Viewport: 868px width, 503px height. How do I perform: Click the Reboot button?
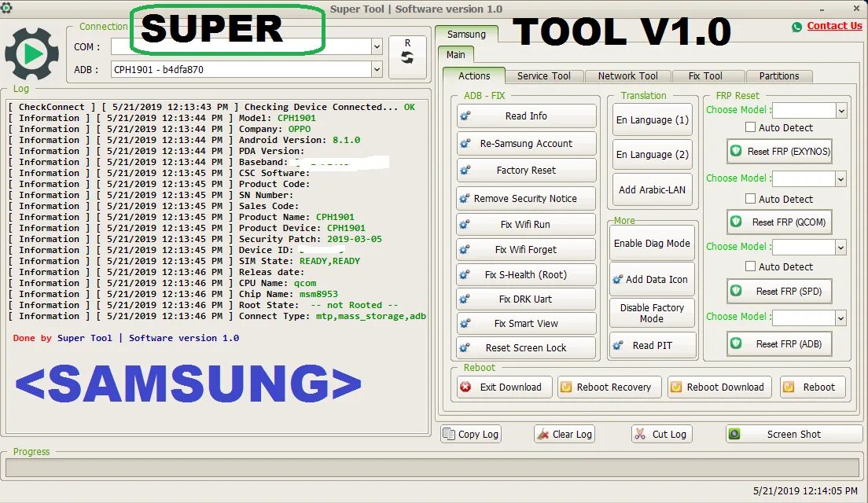coord(813,387)
